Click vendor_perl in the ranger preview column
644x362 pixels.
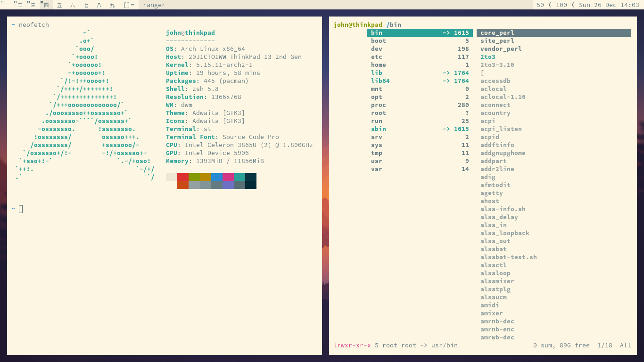click(x=501, y=49)
